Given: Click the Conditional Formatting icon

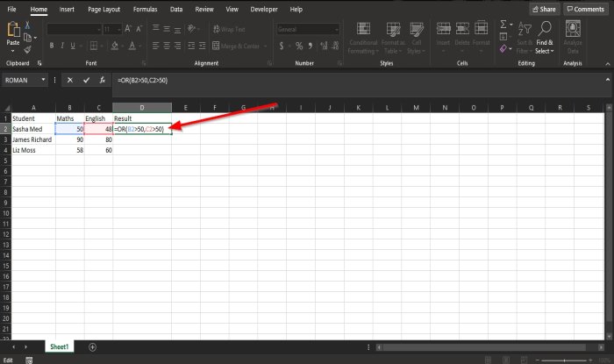Looking at the screenshot, I should 363,29.
